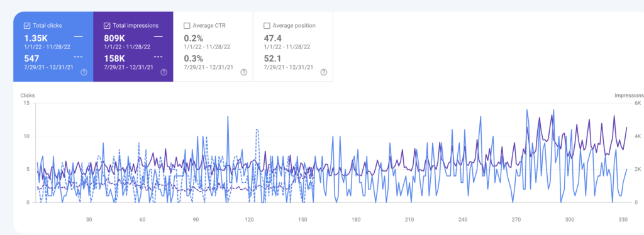The image size is (644, 235).
Task: Select the Total impressions card label
Action: (136, 25)
